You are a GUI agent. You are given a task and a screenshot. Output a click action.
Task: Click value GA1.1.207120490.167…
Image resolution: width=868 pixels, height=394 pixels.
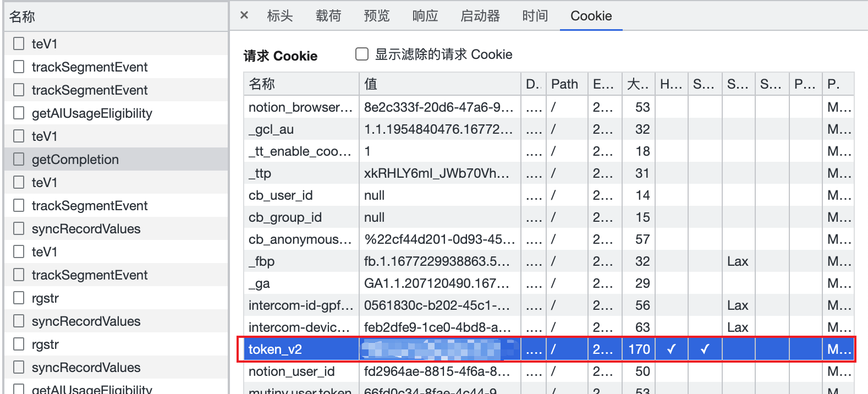coord(437,283)
